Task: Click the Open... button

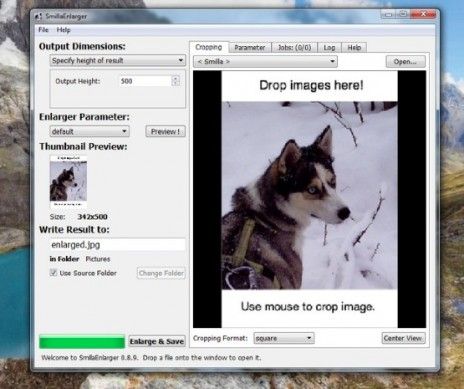Action: [405, 61]
